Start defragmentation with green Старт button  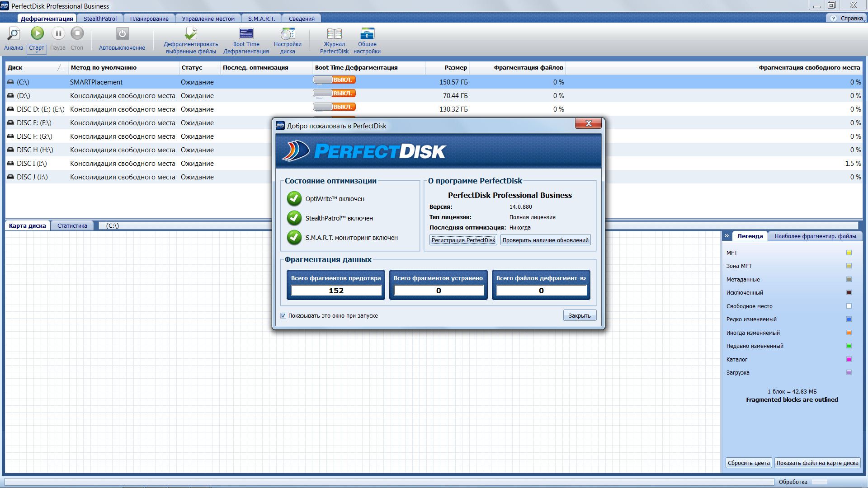pos(37,33)
